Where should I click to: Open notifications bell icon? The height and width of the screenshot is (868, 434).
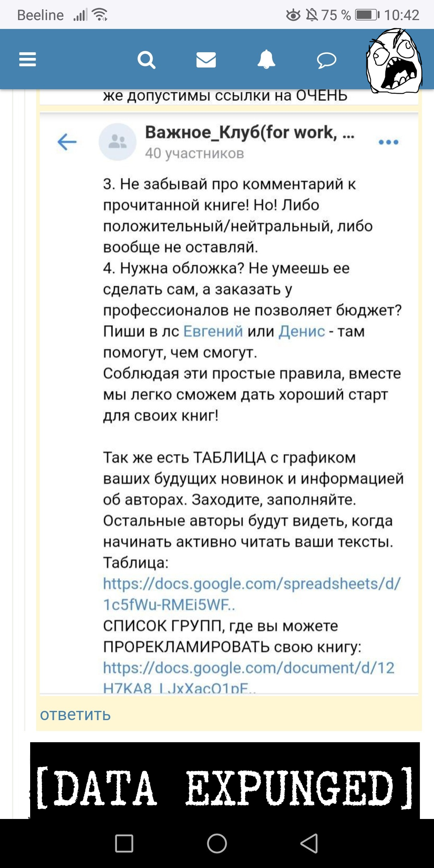tap(266, 60)
